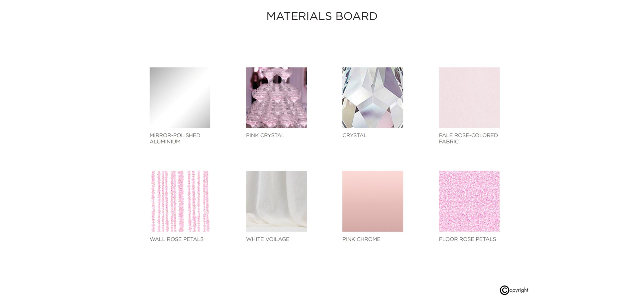The height and width of the screenshot is (307, 644).
Task: Click the MIRROR-POLISHED ALUMINIUM label
Action: [x=175, y=138]
